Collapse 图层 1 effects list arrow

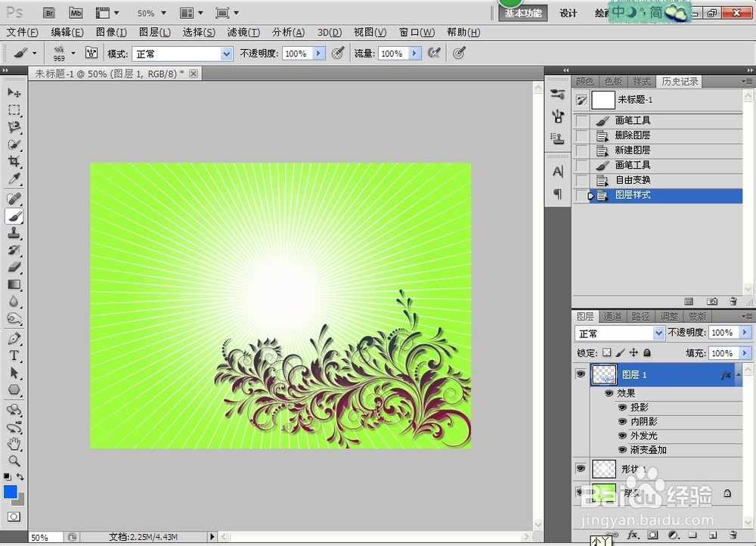738,374
